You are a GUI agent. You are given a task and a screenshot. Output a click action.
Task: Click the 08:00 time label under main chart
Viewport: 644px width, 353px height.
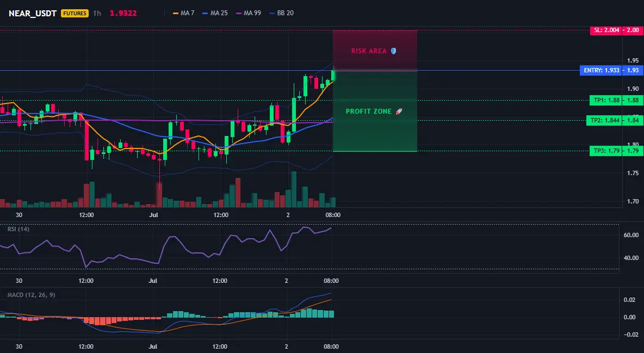point(333,215)
